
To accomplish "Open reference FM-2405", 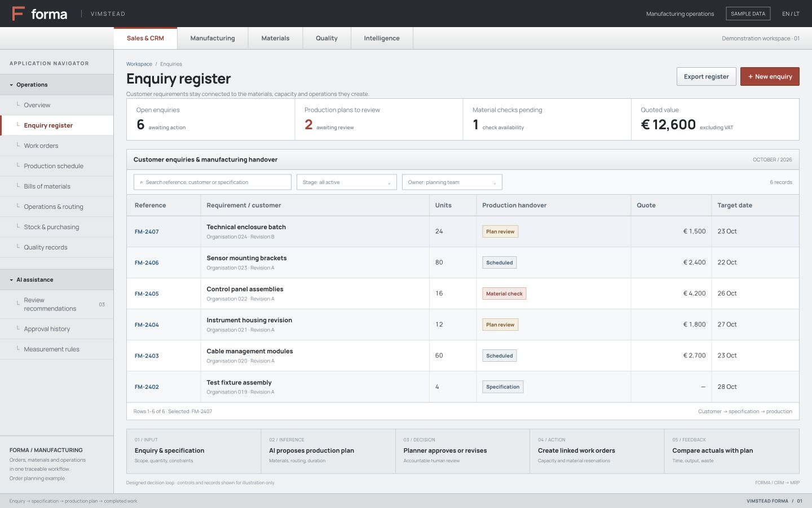I will tap(147, 294).
